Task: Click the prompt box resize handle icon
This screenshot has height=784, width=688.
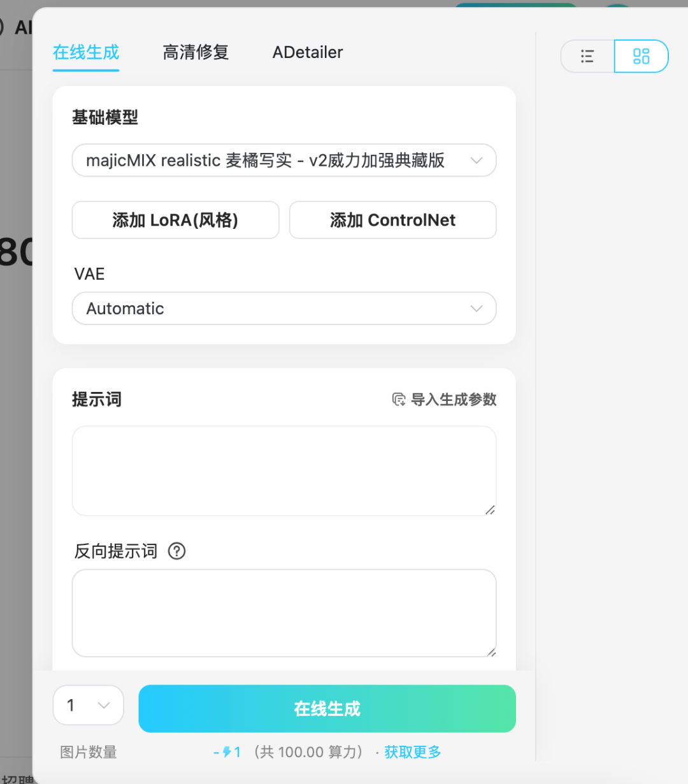Action: (491, 510)
